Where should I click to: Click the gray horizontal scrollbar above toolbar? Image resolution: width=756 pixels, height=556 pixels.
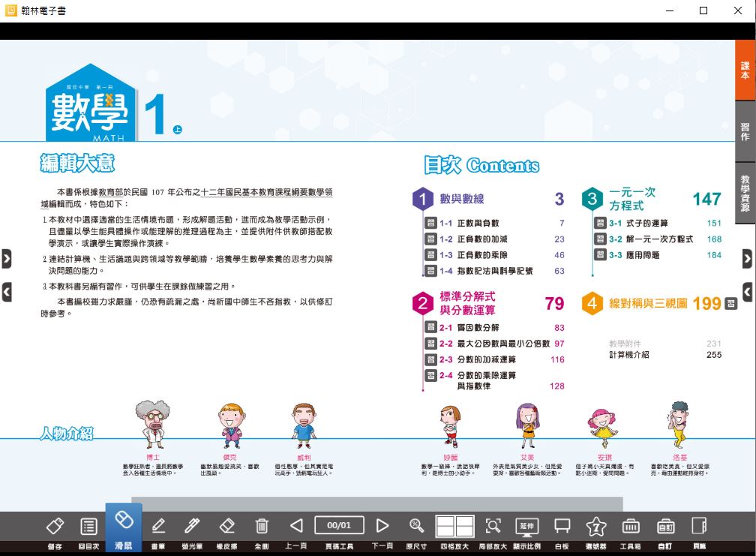tap(377, 504)
